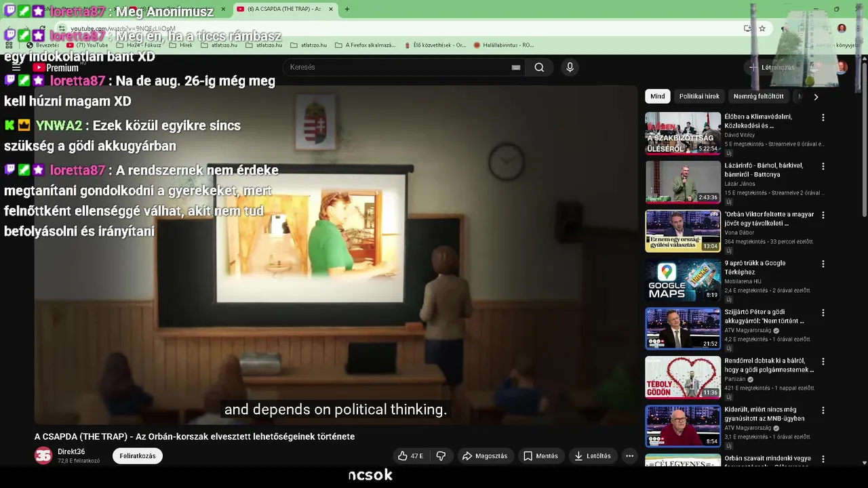Open title "Rendőrrel dobtak ki a bálról"
The height and width of the screenshot is (488, 868).
769,365
